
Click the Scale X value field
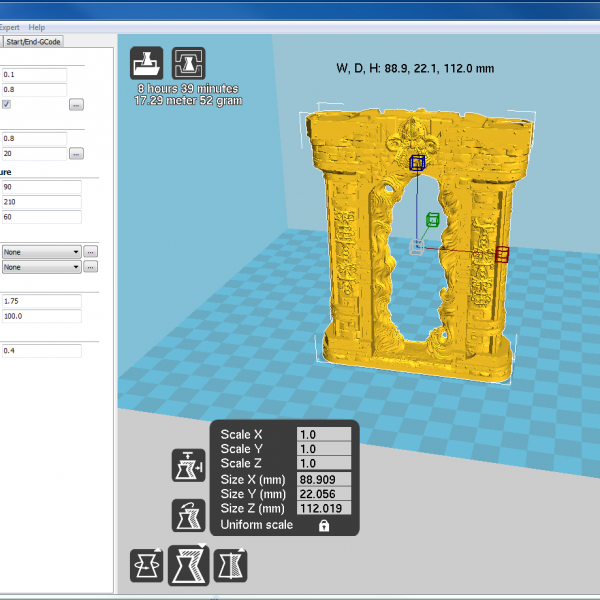(x=324, y=435)
